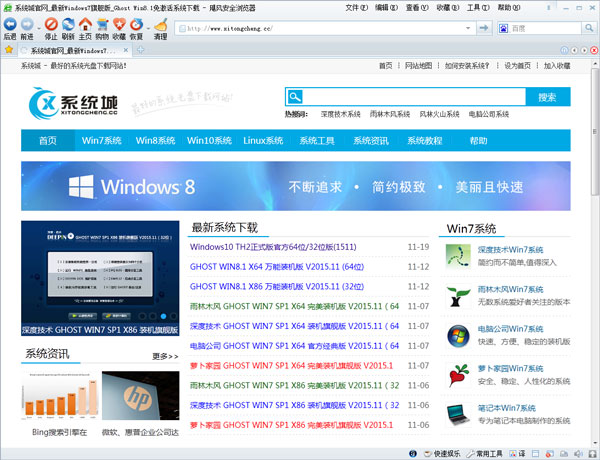Select Win7系统 in navigation bar
The image size is (600, 460).
click(x=101, y=140)
